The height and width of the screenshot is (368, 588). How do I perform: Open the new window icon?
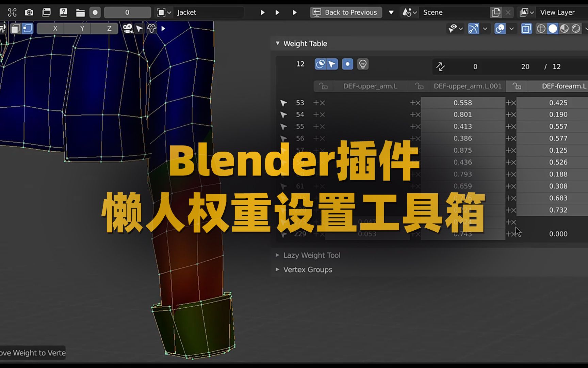[x=46, y=13]
